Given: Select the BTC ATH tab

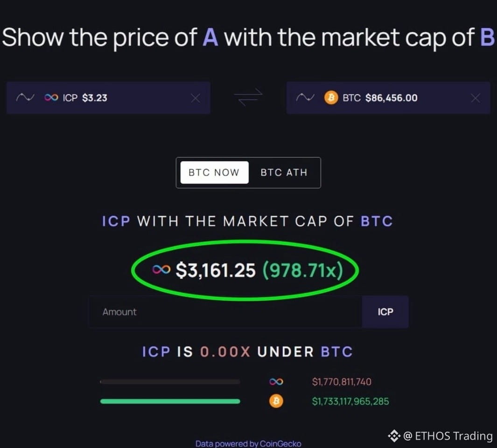Looking at the screenshot, I should coord(284,172).
